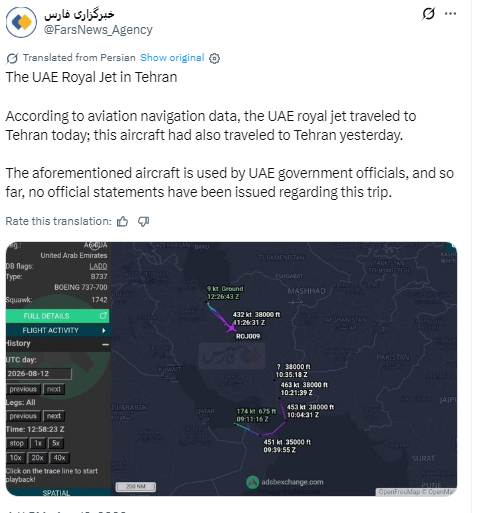This screenshot has height=513, width=479.
Task: Click the UTC day date field
Action: click(x=39, y=374)
